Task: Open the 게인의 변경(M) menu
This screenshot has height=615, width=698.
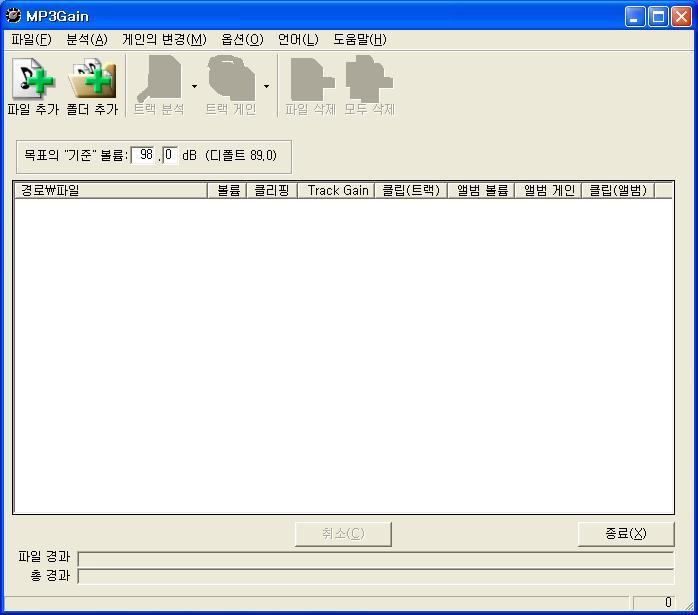Action: (164, 40)
